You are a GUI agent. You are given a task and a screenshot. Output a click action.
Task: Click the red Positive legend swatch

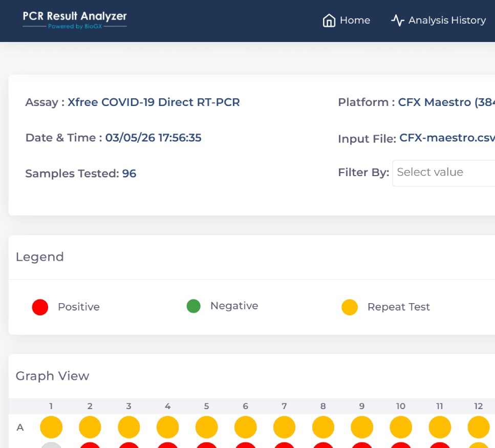[40, 307]
